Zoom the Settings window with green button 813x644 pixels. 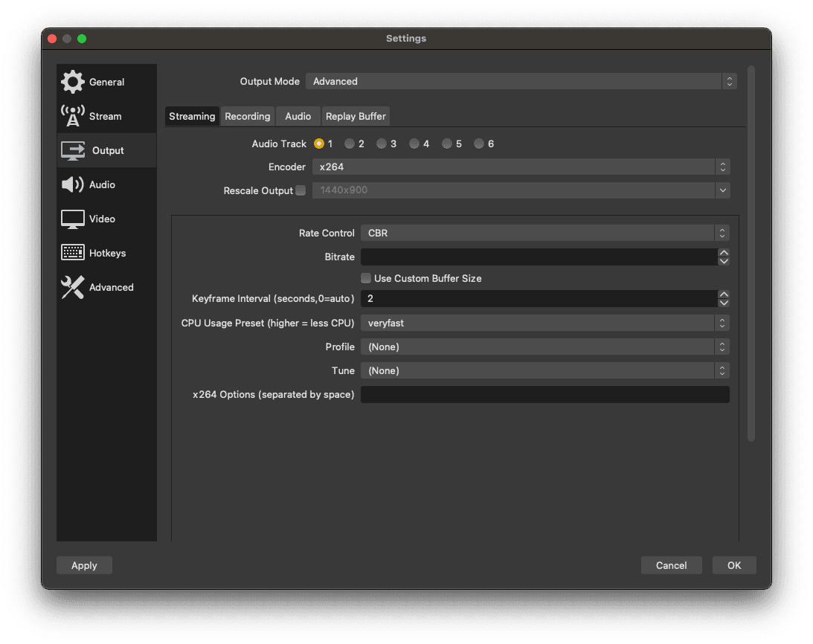tap(82, 39)
